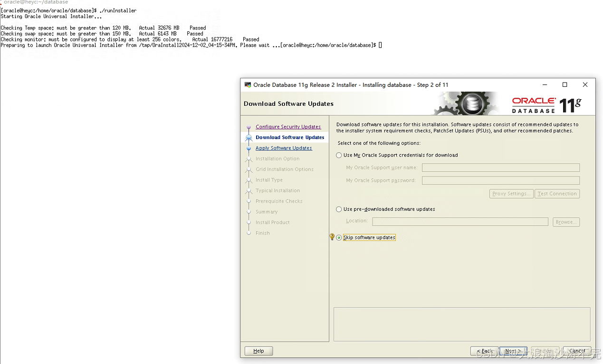The image size is (603, 364).
Task: Click the Grid Installation Options step
Action: point(285,169)
